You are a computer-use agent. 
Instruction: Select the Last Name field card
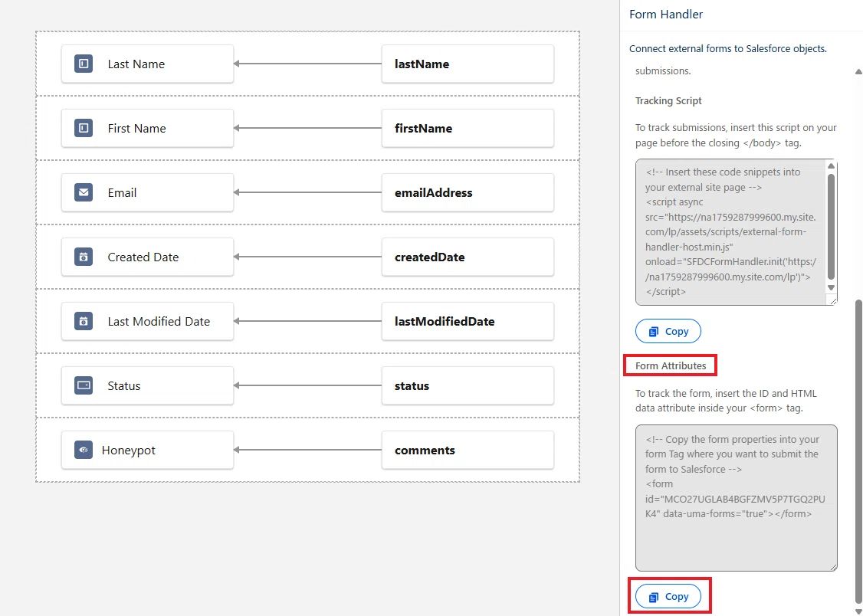pyautogui.click(x=147, y=64)
